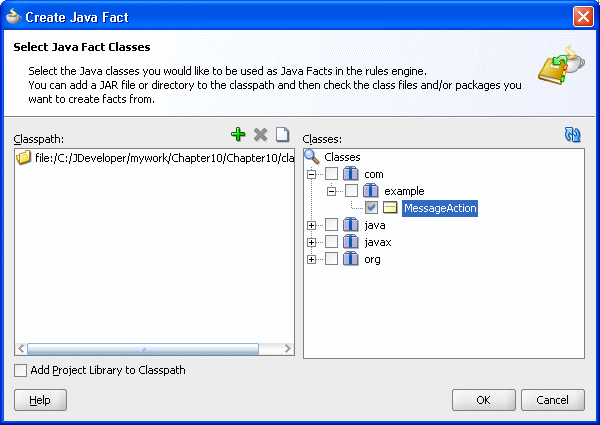Check the com package checkbox

pyautogui.click(x=331, y=174)
